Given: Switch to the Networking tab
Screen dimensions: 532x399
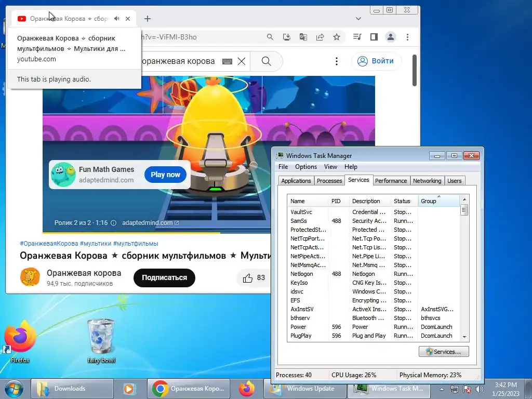Looking at the screenshot, I should (x=427, y=181).
